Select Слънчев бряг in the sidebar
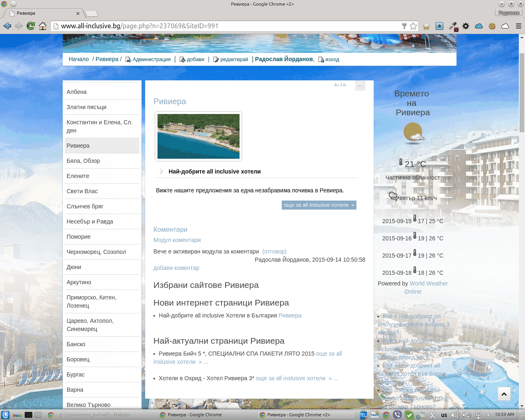 102,206
